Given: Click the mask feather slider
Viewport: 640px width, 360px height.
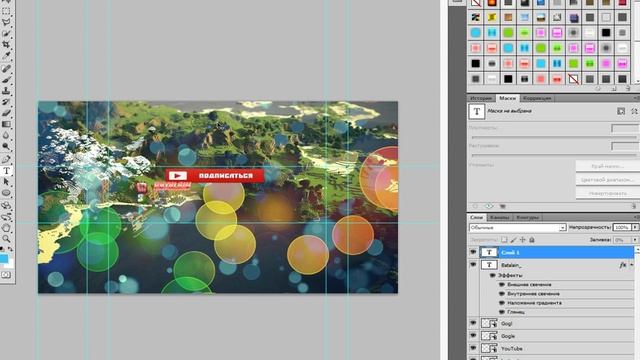Looking at the screenshot, I should [553, 155].
